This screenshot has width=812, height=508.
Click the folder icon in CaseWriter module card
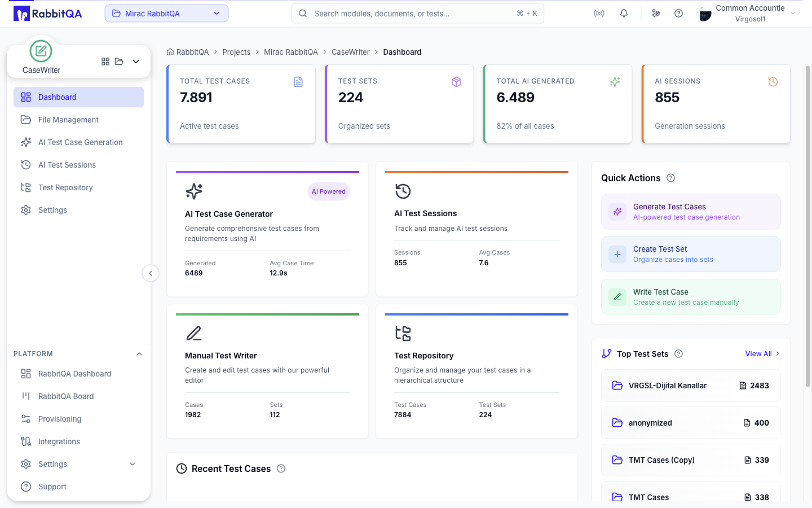click(119, 62)
